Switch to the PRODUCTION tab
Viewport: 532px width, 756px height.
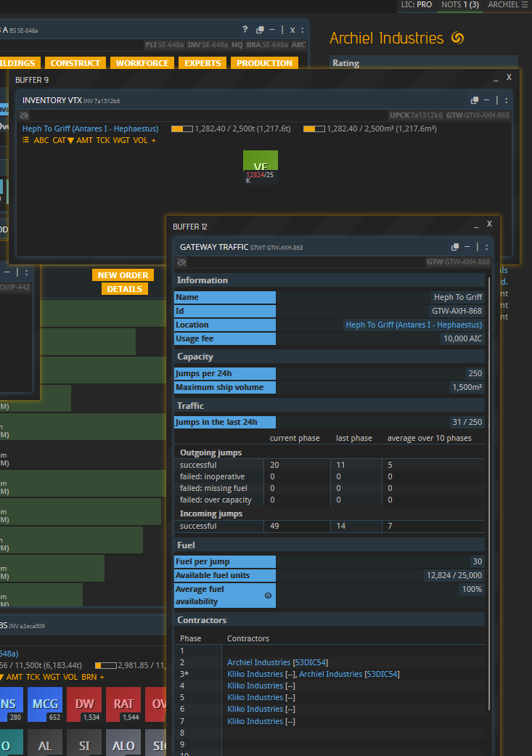(x=264, y=63)
